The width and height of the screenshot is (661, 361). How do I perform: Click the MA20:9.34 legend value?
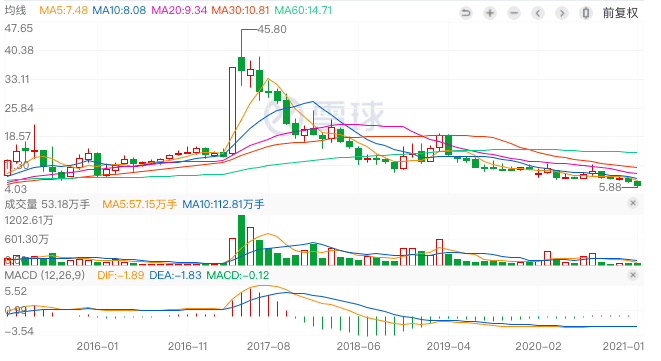(179, 10)
